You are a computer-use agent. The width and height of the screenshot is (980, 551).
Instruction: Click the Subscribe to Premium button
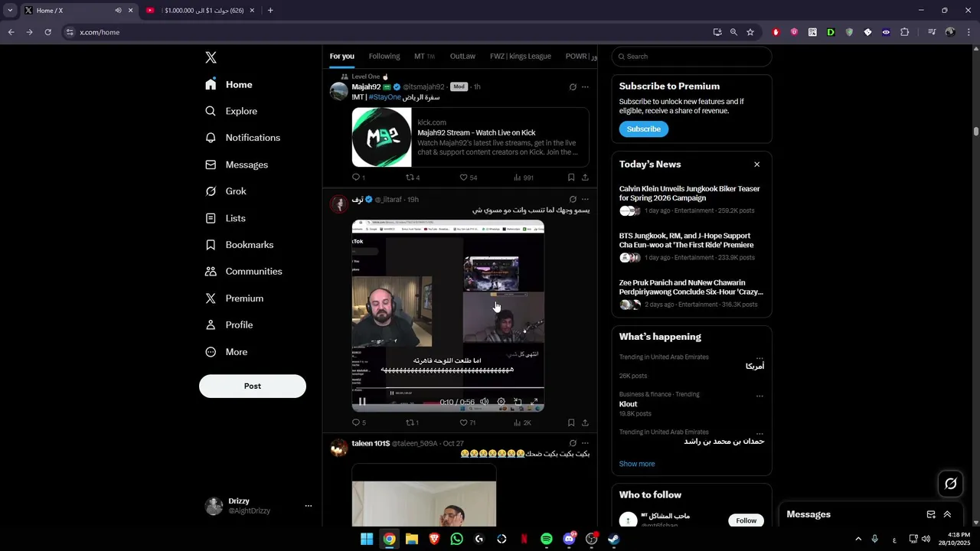pos(644,129)
